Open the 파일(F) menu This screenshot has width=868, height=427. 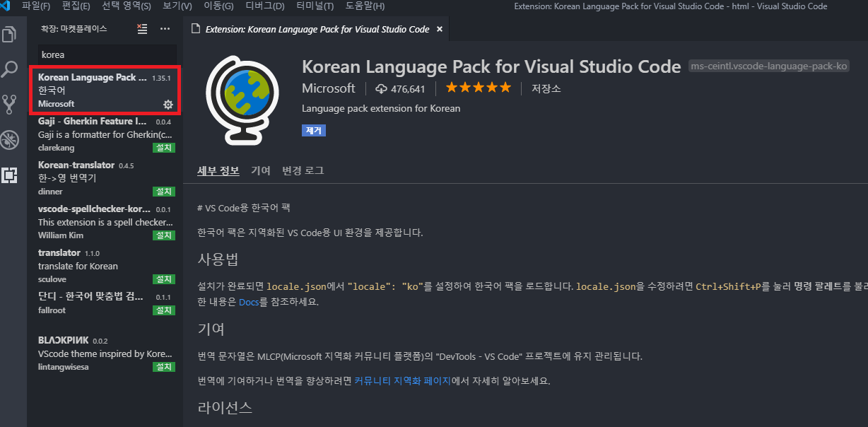pyautogui.click(x=36, y=6)
